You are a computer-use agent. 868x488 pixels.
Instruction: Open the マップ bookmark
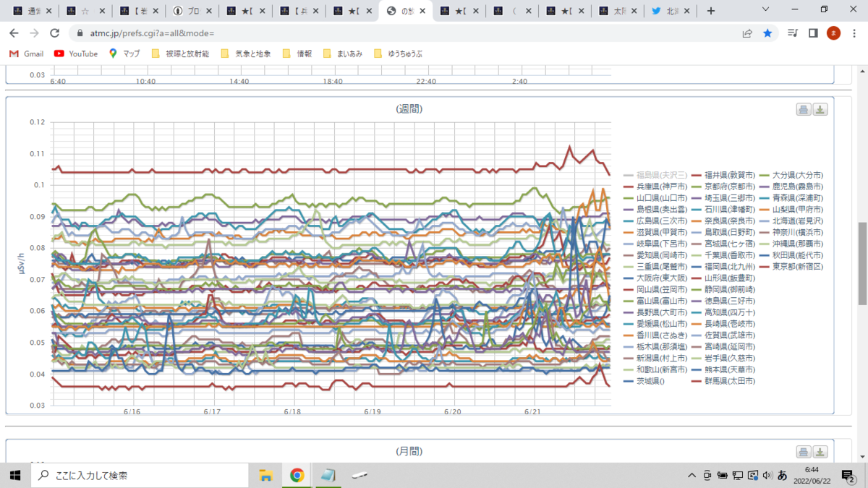[x=124, y=53]
